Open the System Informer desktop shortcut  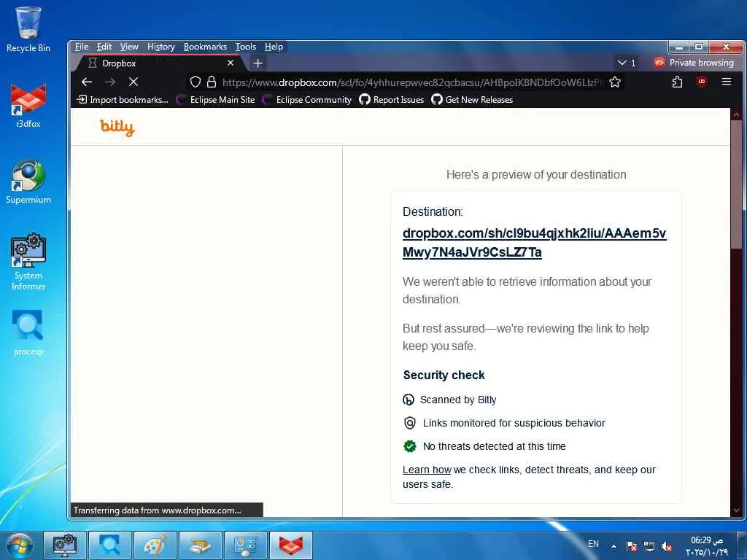(x=28, y=262)
